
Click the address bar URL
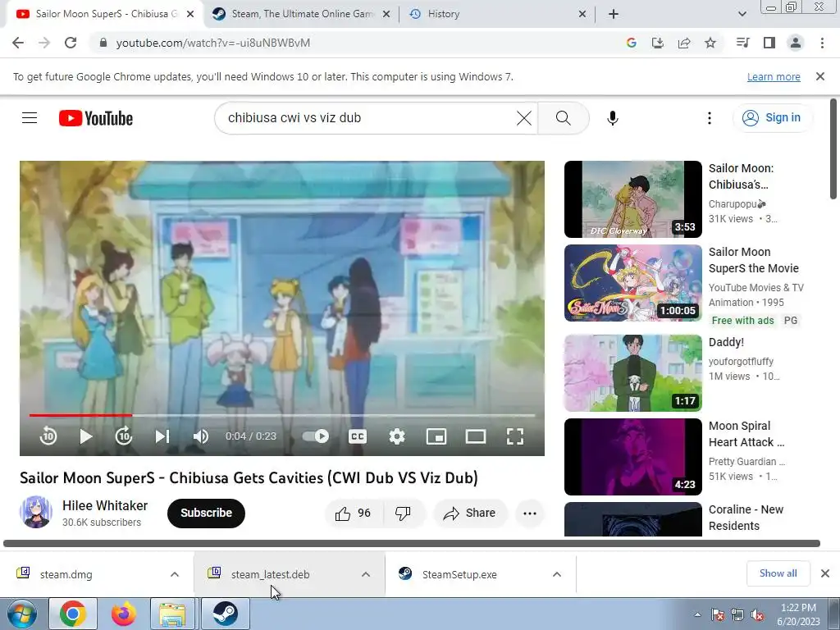pyautogui.click(x=212, y=43)
